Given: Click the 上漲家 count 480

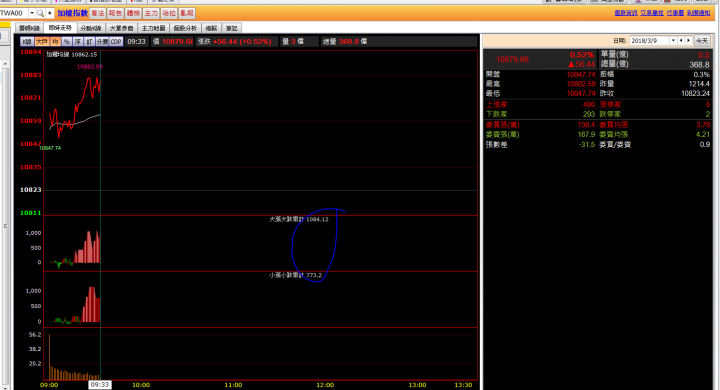Looking at the screenshot, I should (x=589, y=104).
